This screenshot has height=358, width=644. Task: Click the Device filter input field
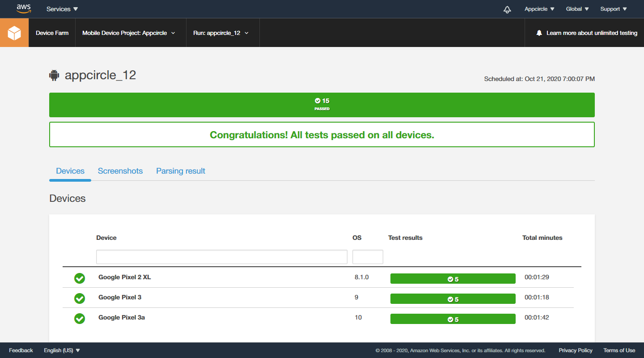(221, 256)
